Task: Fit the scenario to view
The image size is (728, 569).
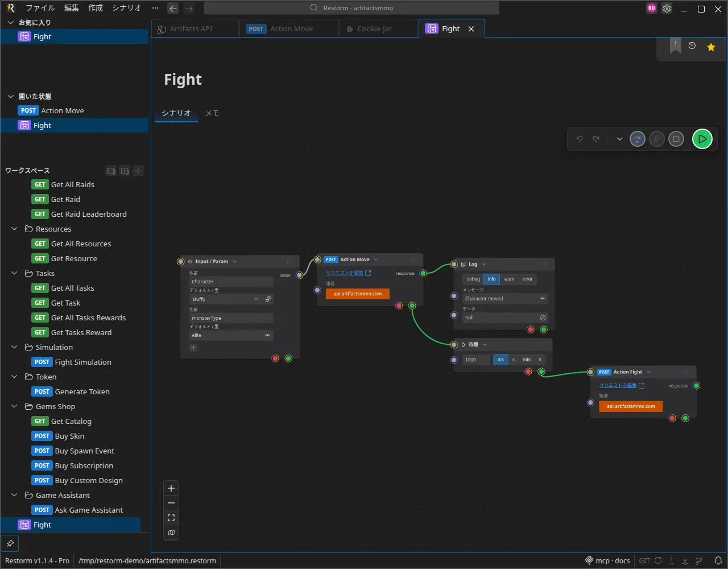Action: click(x=171, y=518)
